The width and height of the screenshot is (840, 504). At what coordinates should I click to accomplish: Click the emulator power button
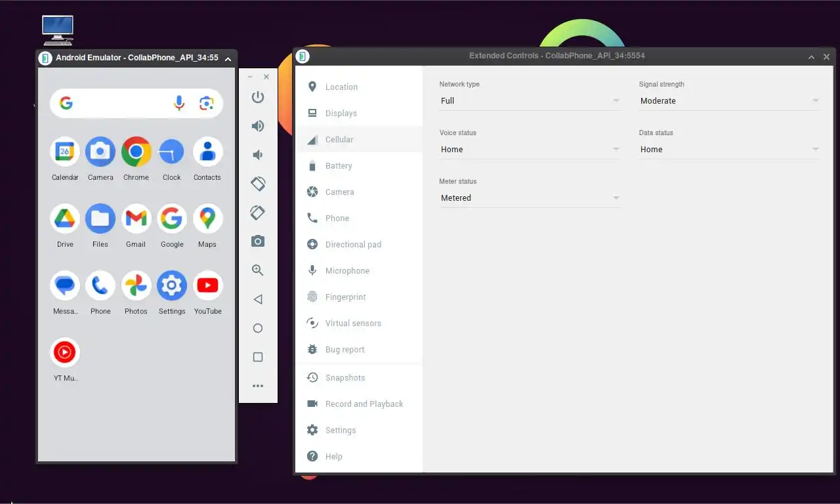pos(258,97)
